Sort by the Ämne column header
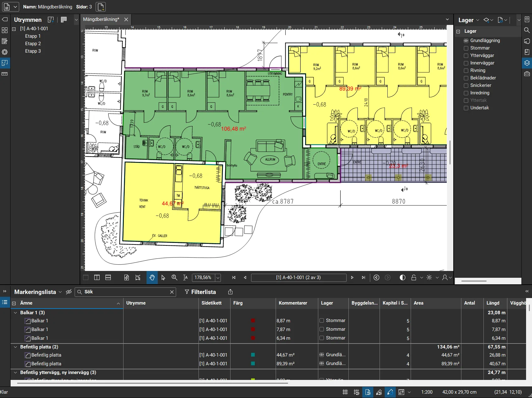The height and width of the screenshot is (398, 532). tap(67, 303)
